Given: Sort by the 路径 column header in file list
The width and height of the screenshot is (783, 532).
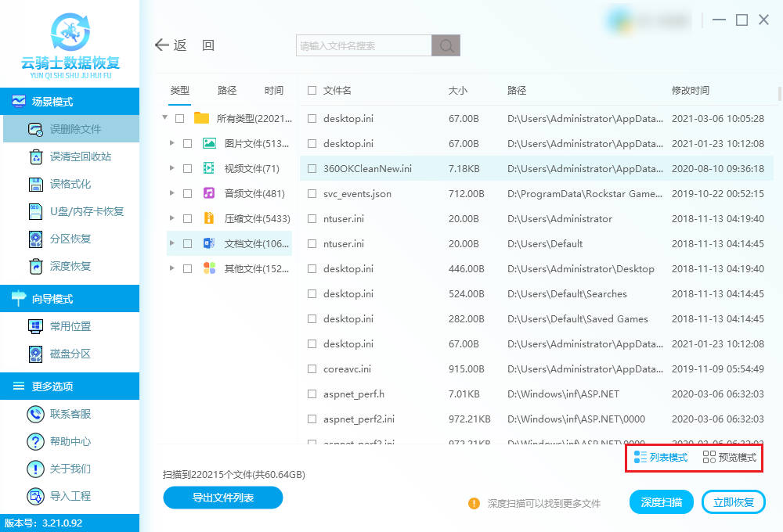Looking at the screenshot, I should click(517, 90).
